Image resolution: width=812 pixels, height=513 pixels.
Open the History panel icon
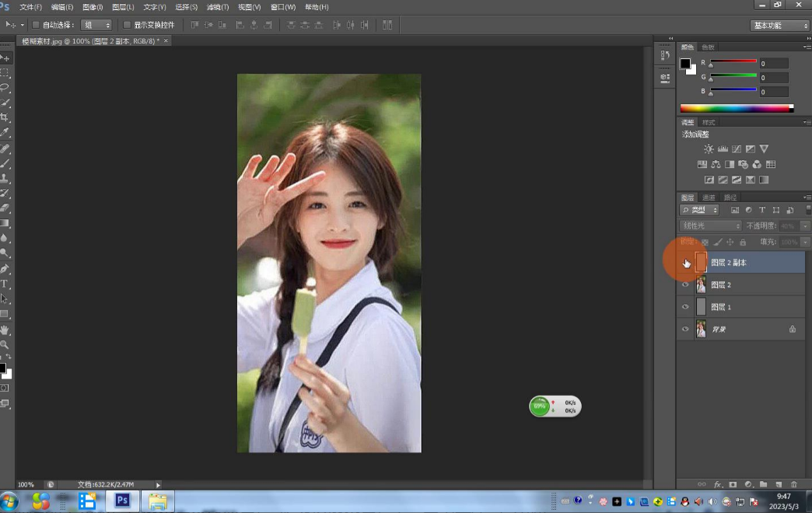click(665, 54)
